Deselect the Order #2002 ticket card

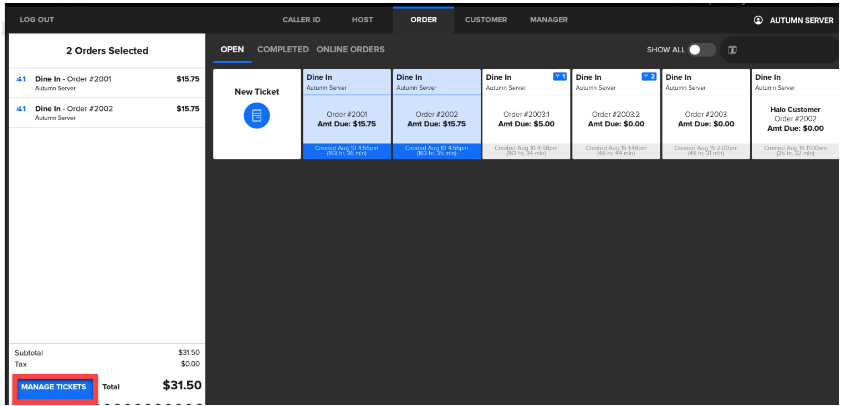pyautogui.click(x=436, y=114)
